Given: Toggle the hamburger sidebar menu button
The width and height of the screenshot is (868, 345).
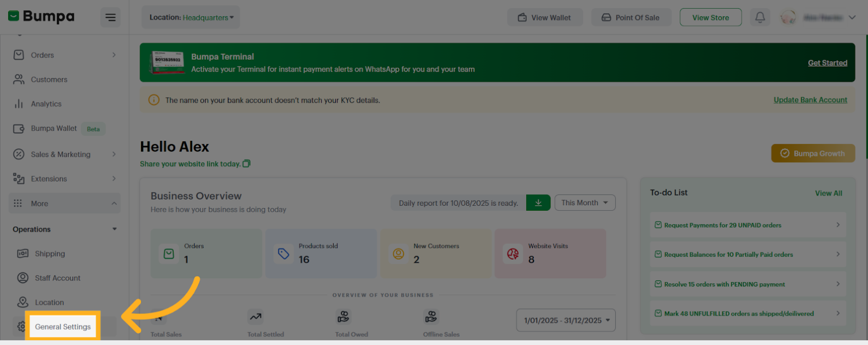Looking at the screenshot, I should 110,17.
